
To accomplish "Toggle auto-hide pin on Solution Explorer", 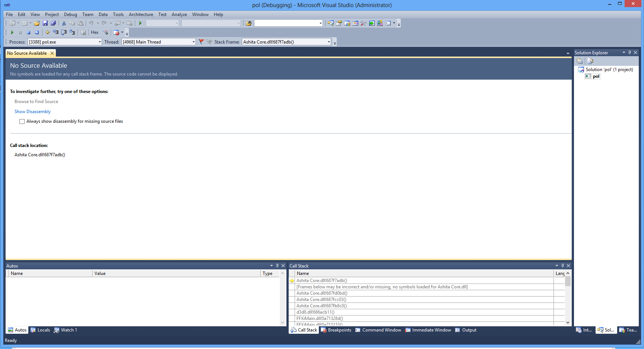I will 629,52.
